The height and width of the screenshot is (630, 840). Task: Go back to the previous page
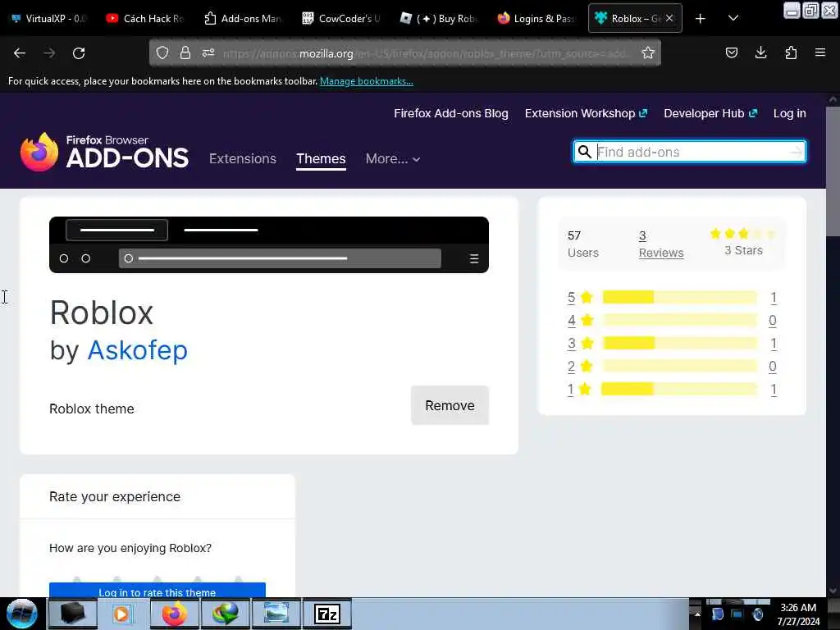pyautogui.click(x=20, y=53)
